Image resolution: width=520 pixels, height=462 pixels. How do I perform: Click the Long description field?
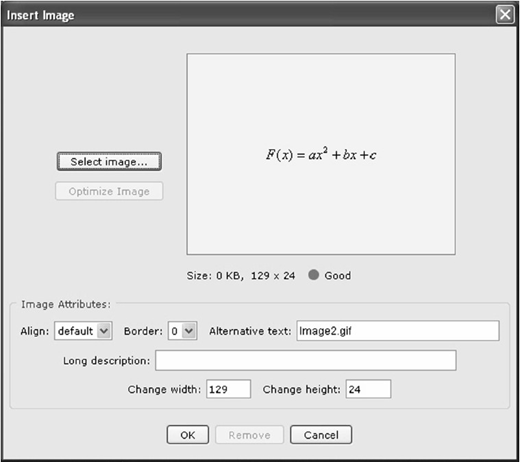pos(306,360)
